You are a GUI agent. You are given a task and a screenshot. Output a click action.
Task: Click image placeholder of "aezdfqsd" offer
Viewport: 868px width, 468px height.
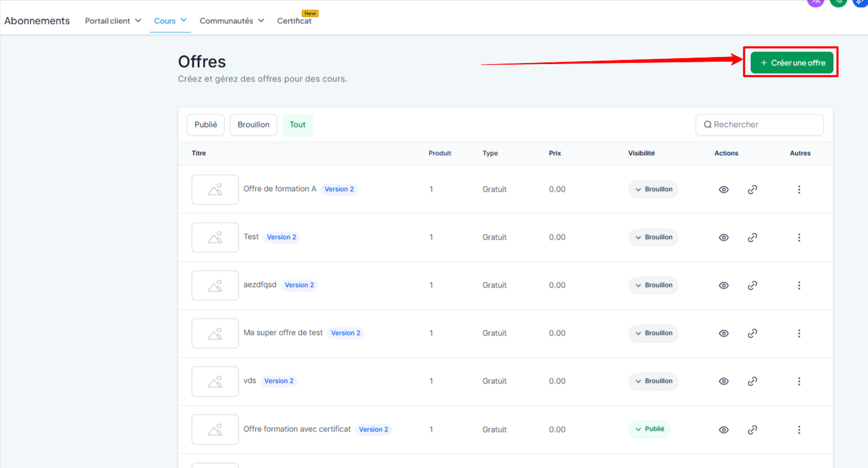[216, 285]
